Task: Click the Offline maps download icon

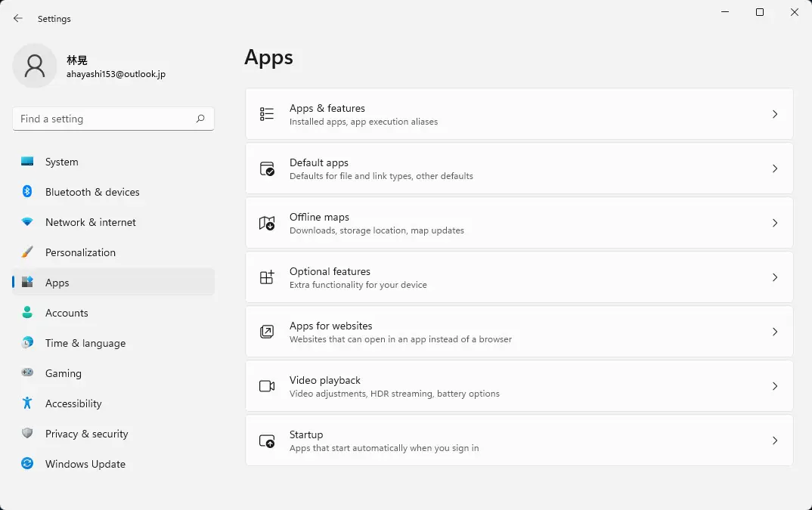Action: (x=266, y=223)
